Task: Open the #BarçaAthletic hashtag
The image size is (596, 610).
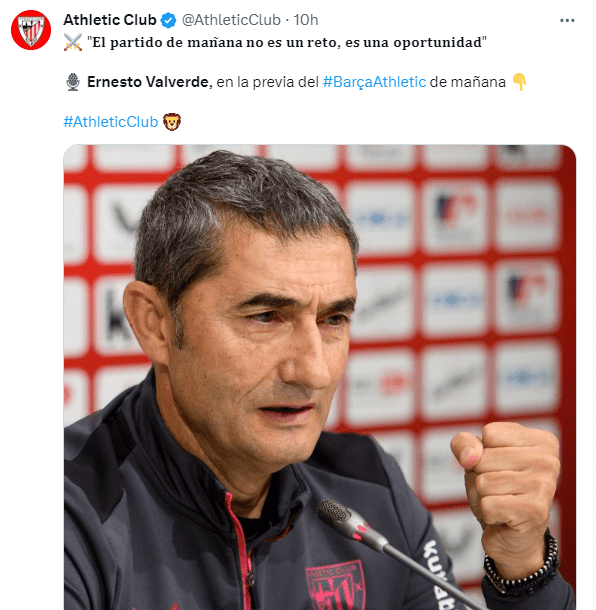Action: 374,82
